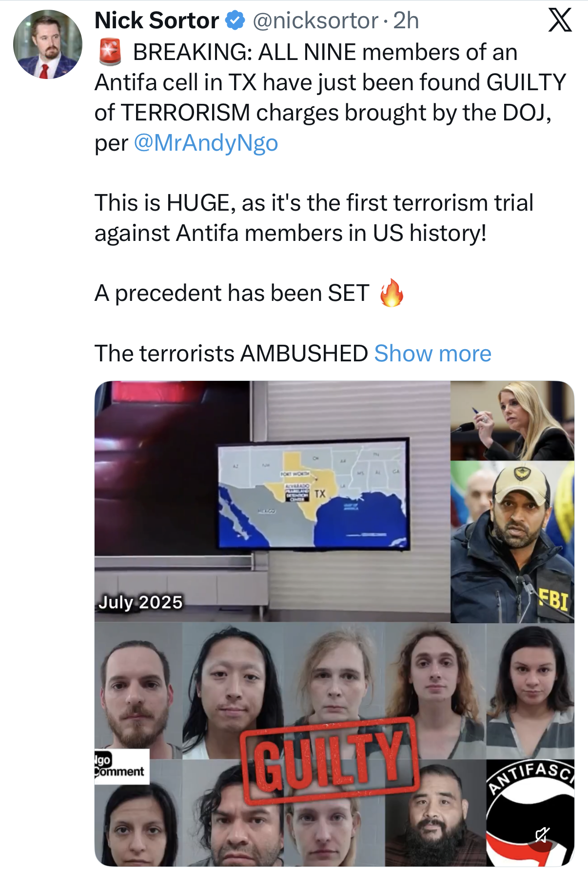
Task: Open Nick Sortor's profile picture
Action: pyautogui.click(x=47, y=44)
